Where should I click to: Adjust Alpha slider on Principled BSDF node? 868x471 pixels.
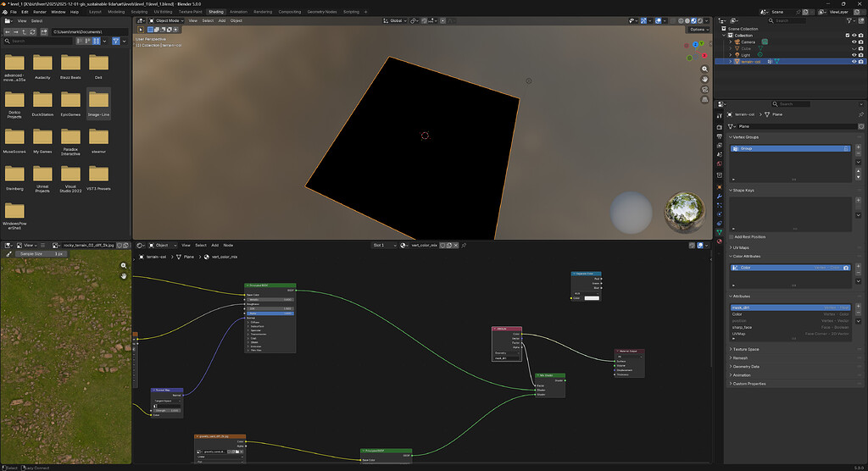pyautogui.click(x=270, y=313)
